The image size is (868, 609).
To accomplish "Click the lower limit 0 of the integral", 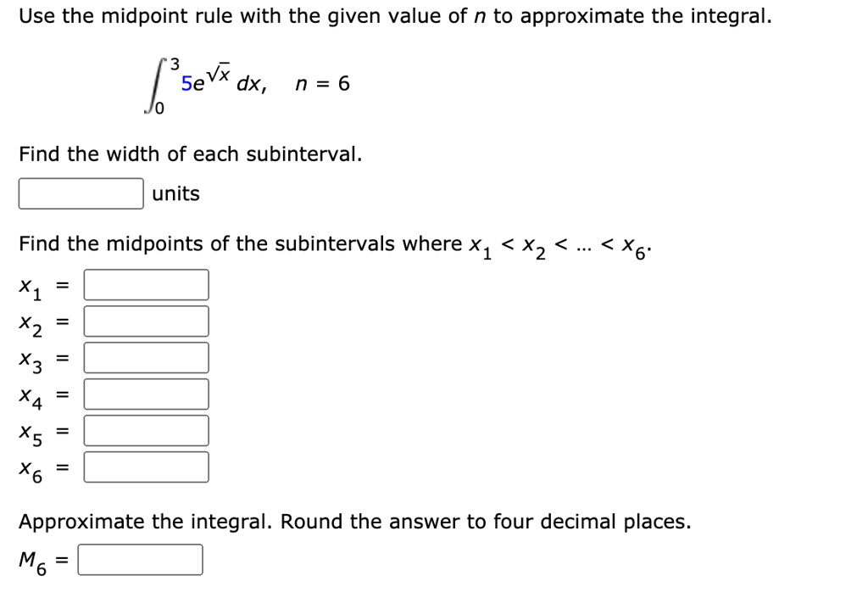I will (159, 109).
